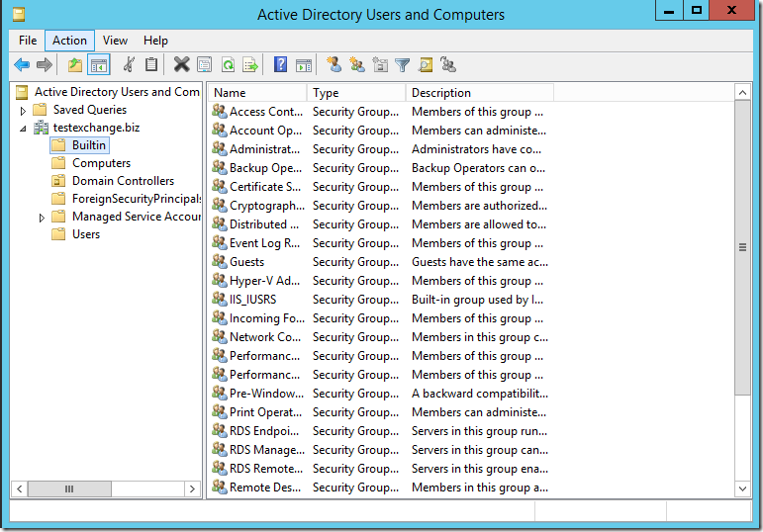Viewport: 763px width, 532px height.
Task: Click the Find objects toolbar icon
Action: tap(426, 64)
